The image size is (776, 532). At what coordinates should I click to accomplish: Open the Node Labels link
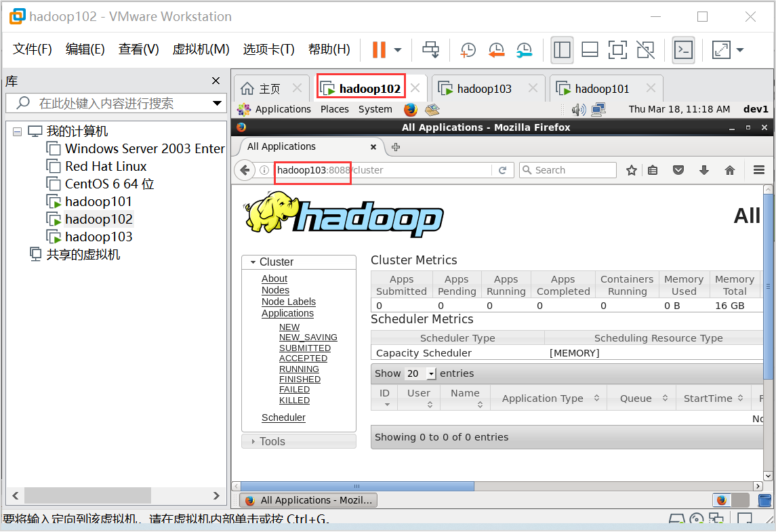click(x=289, y=302)
